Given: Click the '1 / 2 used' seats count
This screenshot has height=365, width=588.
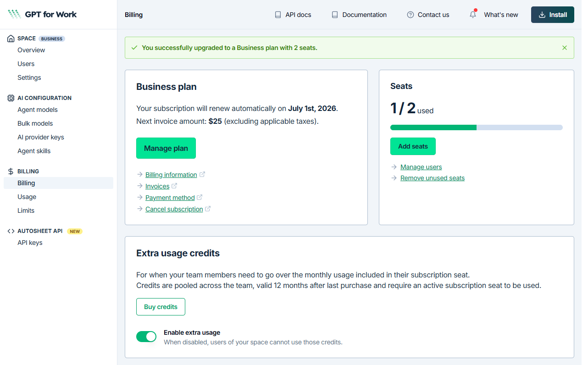Looking at the screenshot, I should [x=412, y=109].
